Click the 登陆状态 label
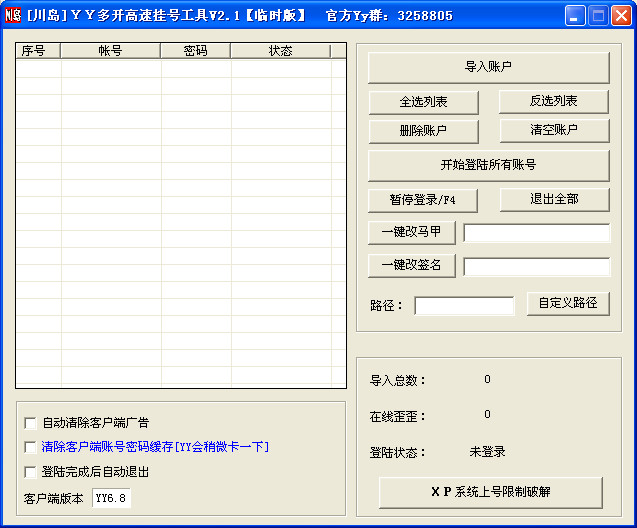 397,452
